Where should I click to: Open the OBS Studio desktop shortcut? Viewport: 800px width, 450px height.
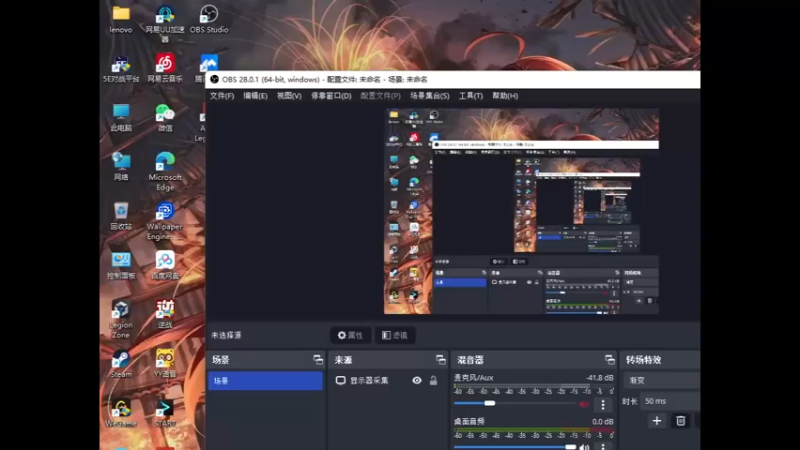pyautogui.click(x=209, y=19)
